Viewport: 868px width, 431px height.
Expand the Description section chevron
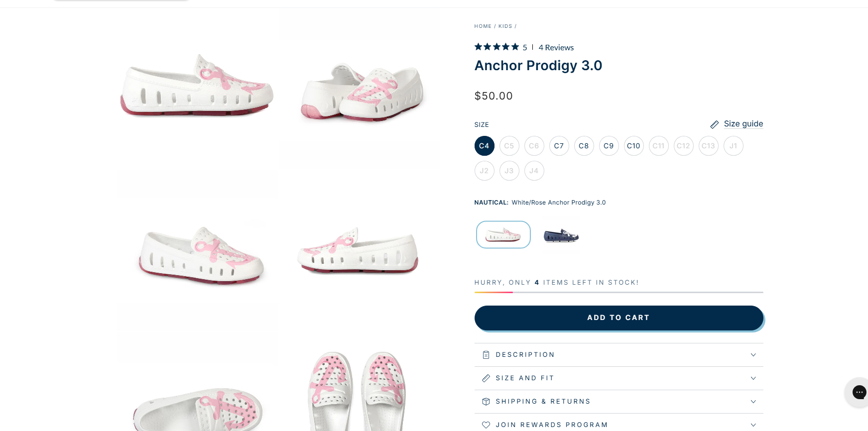click(753, 355)
